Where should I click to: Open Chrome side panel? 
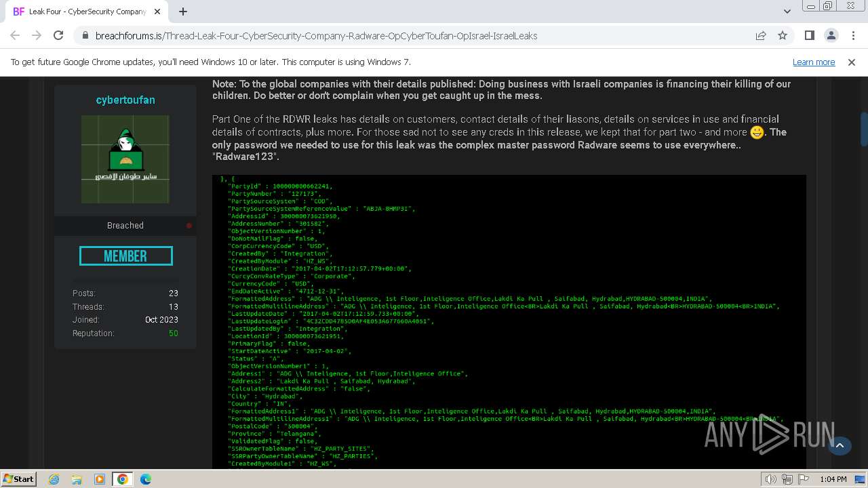point(809,35)
